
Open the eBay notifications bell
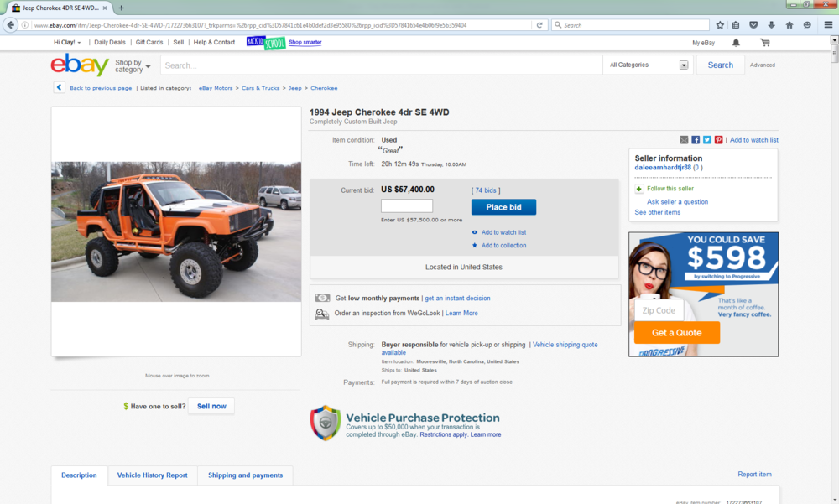pos(736,43)
